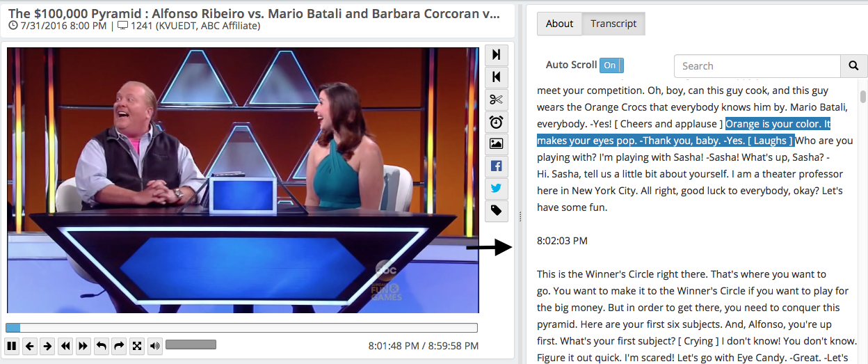Share the clip on Facebook

[496, 166]
